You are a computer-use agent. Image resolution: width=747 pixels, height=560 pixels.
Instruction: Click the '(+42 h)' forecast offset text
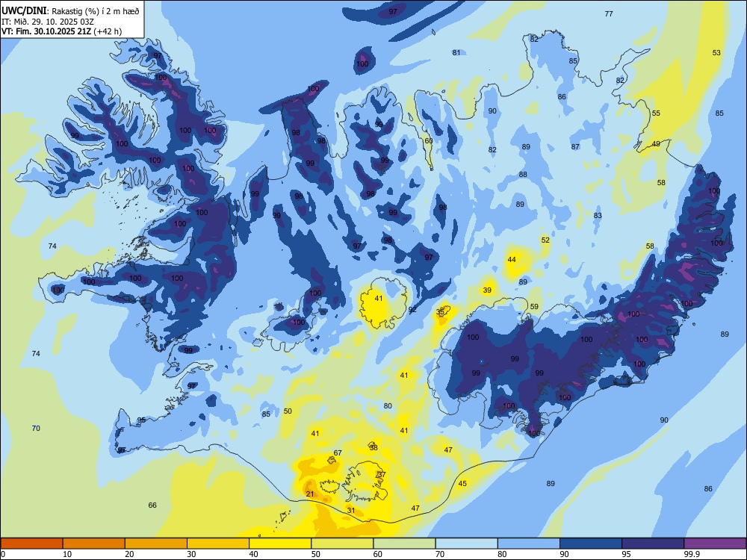108,31
